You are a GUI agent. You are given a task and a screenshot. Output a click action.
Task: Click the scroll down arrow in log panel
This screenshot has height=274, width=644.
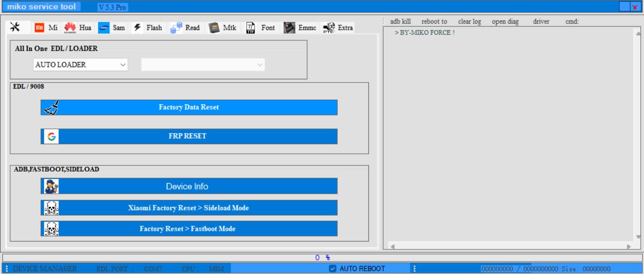638,236
